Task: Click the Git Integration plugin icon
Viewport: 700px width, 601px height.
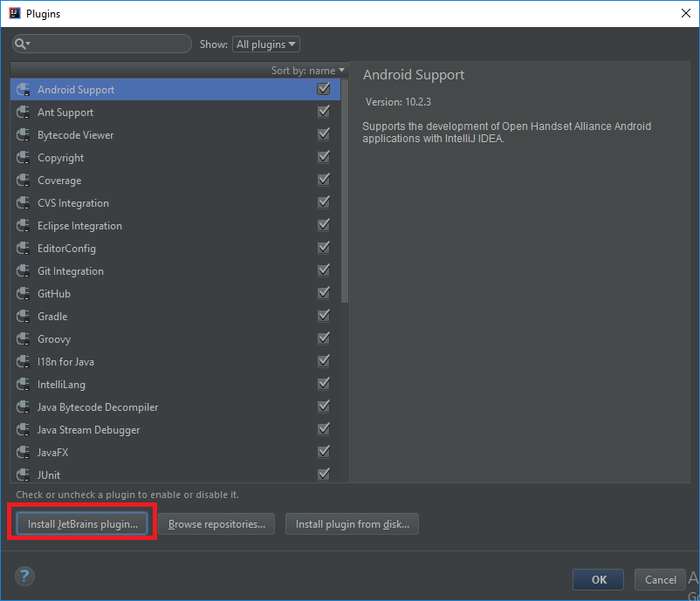Action: tap(24, 270)
